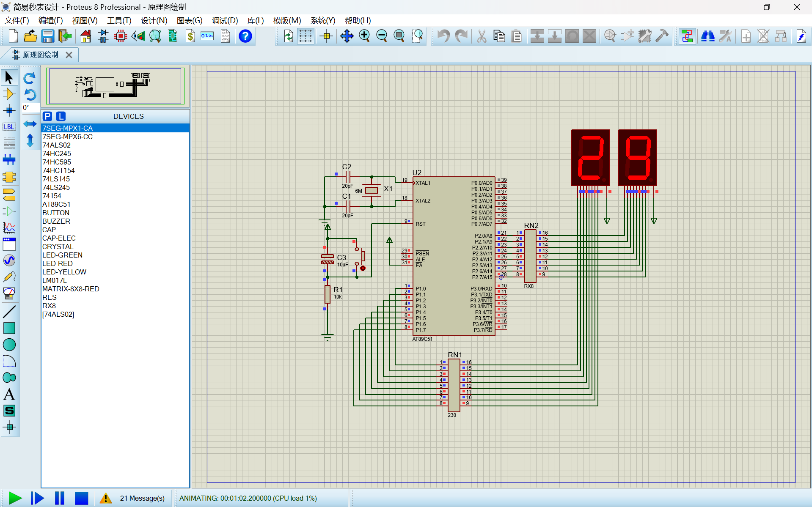The height and width of the screenshot is (507, 812).
Task: Select the Virtual Instruments mode tool
Action: click(9, 293)
